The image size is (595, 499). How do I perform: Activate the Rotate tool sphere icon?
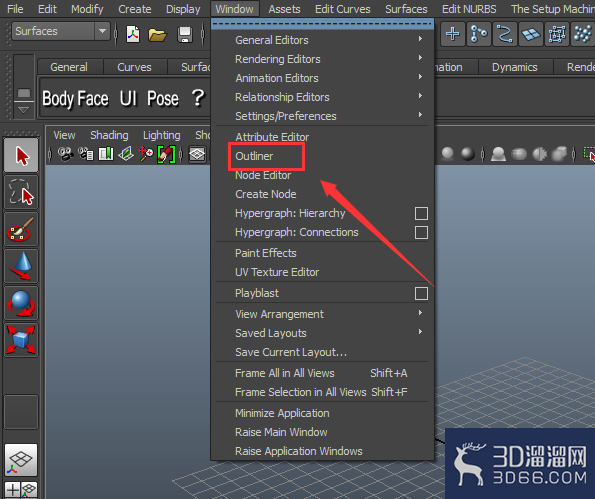coord(21,303)
